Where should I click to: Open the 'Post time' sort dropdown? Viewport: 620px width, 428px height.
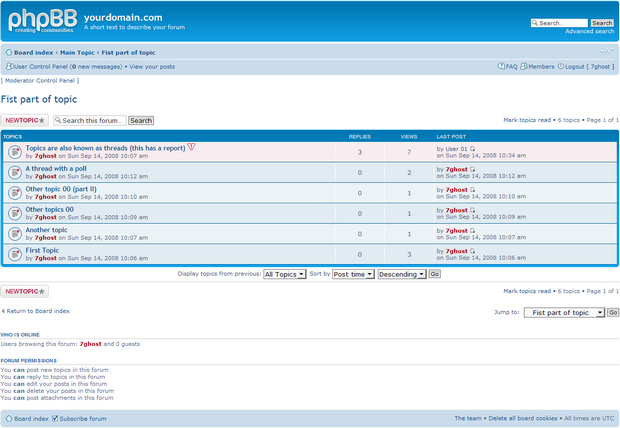353,274
